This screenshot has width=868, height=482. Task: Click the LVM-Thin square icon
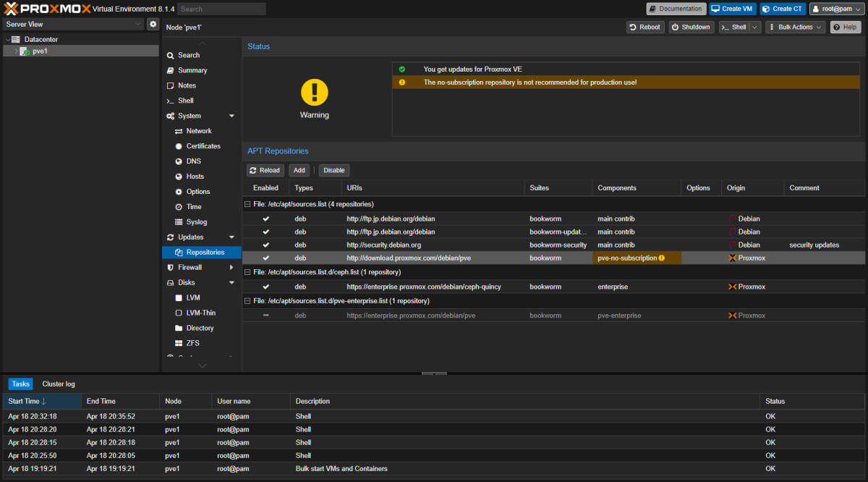(x=179, y=313)
